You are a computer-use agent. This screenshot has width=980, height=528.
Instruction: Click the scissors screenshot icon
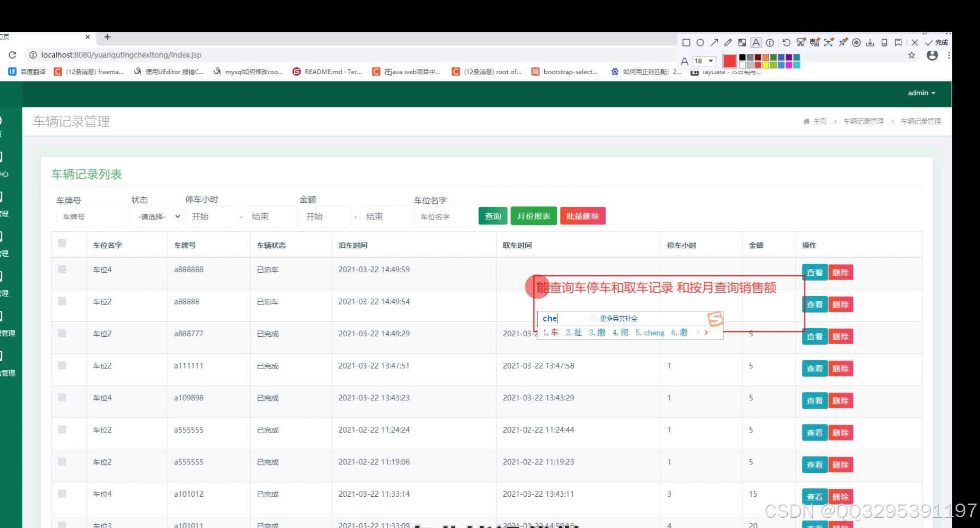[x=801, y=43]
